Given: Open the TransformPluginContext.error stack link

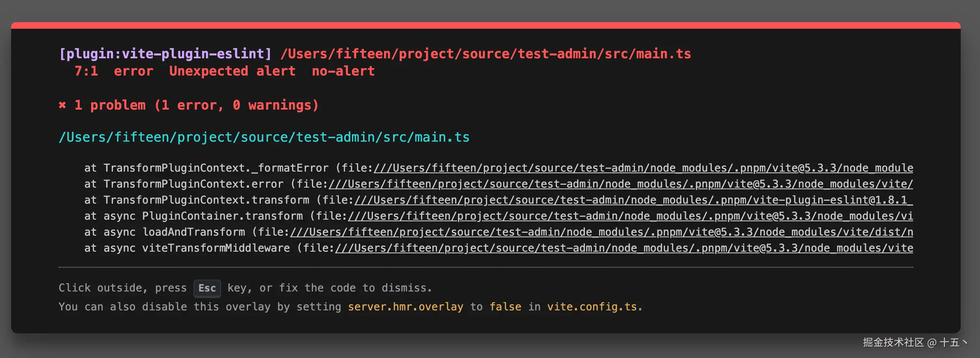Looking at the screenshot, I should coord(620,184).
